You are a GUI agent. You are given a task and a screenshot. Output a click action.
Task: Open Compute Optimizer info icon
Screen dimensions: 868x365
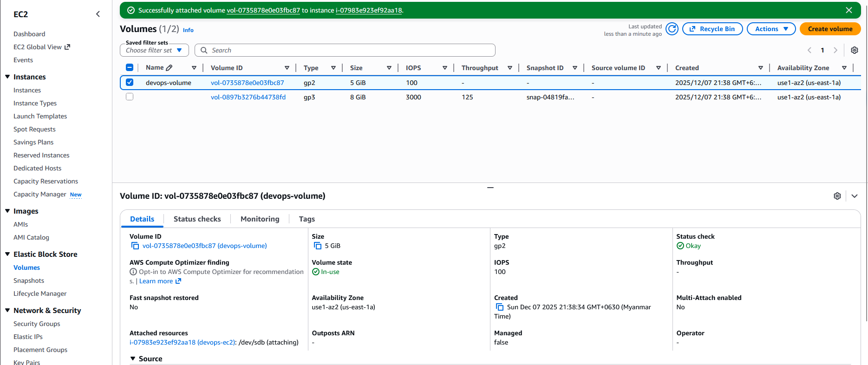pos(133,272)
